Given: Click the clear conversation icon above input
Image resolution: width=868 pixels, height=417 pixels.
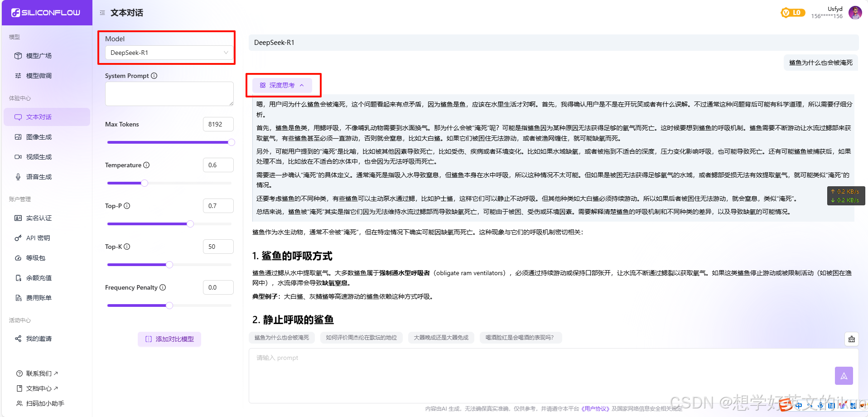Looking at the screenshot, I should coord(852,339).
